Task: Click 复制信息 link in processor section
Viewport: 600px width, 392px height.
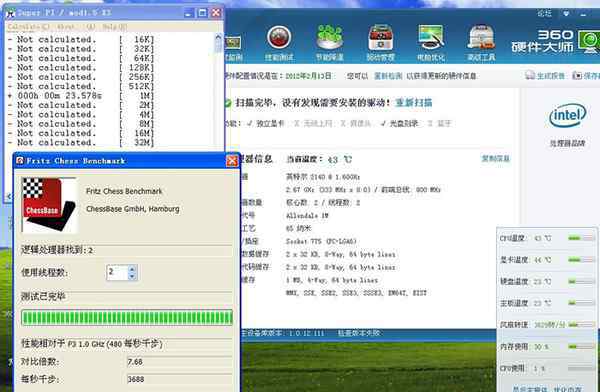Action: 496,158
